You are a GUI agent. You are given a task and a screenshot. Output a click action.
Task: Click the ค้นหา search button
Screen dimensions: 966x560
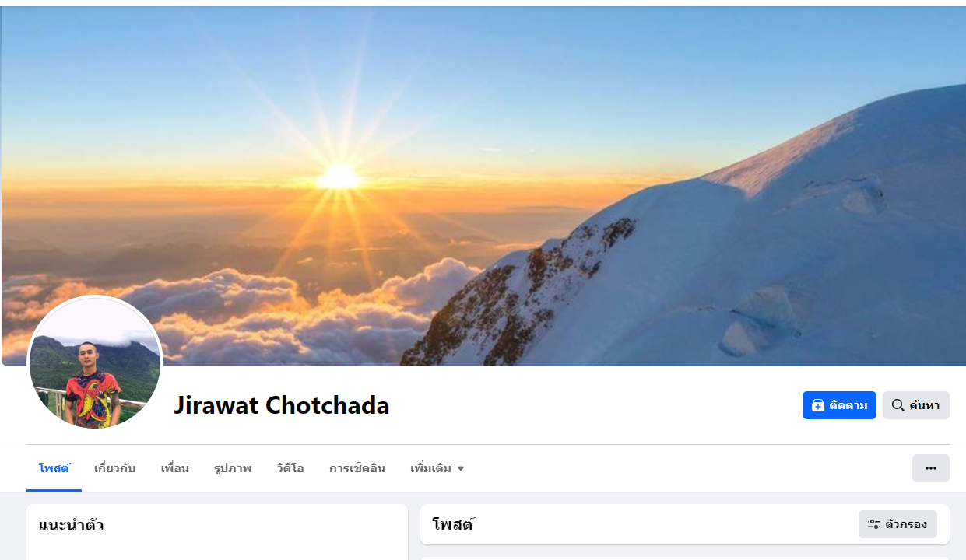tap(915, 405)
